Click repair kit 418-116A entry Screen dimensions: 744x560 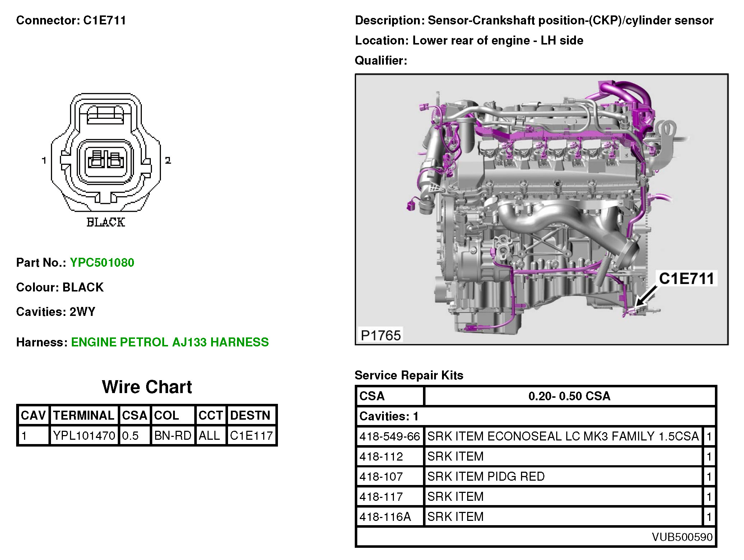click(x=385, y=517)
